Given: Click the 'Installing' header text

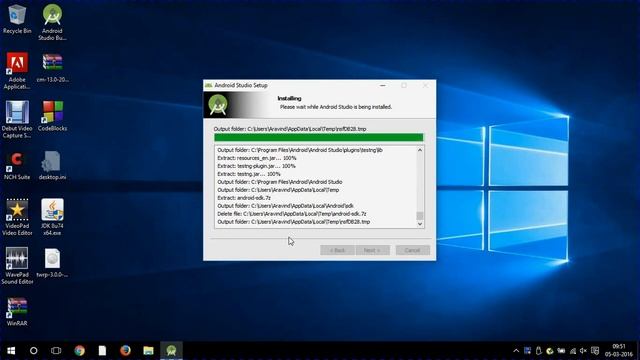Looking at the screenshot, I should [289, 98].
